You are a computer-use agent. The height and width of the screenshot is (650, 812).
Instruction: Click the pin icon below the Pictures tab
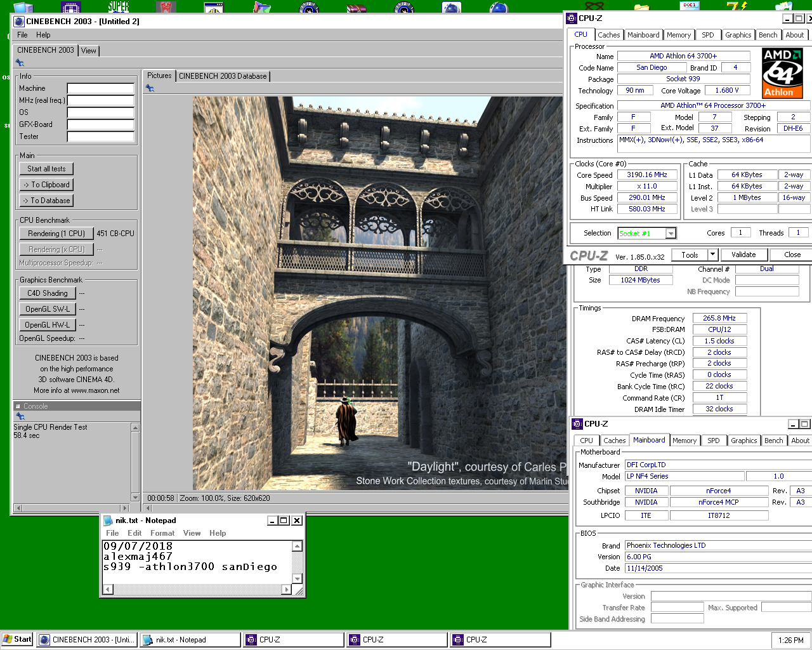[x=150, y=88]
